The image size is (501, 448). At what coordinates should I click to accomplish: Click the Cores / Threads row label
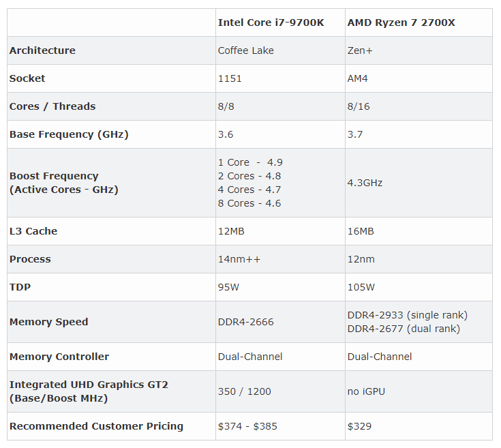(x=52, y=106)
